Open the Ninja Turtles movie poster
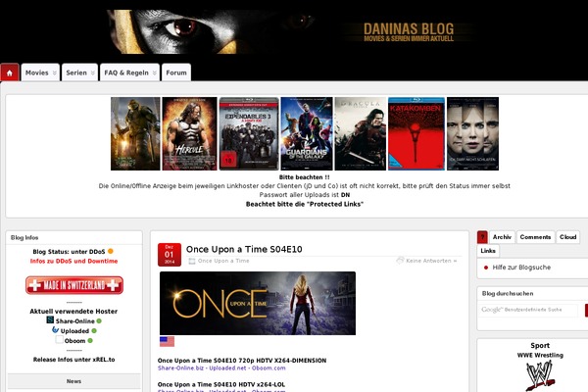 [x=135, y=133]
